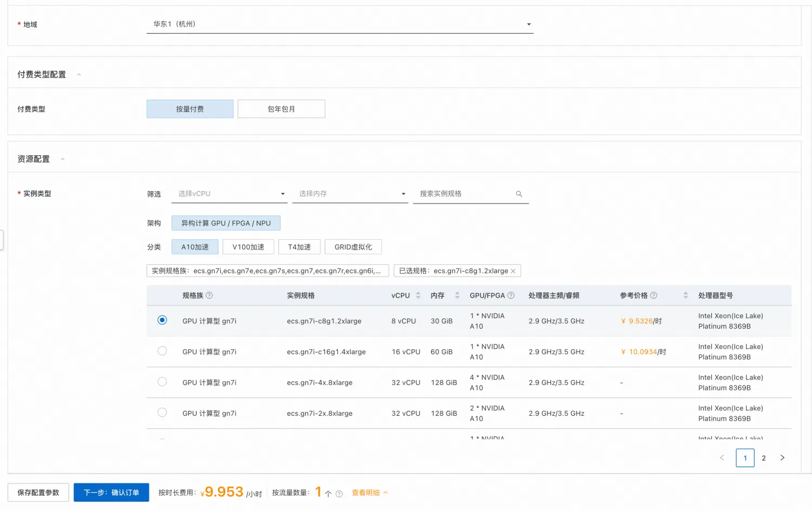This screenshot has width=812, height=511.
Task: Go to page 2 of the instance list
Action: coord(764,457)
